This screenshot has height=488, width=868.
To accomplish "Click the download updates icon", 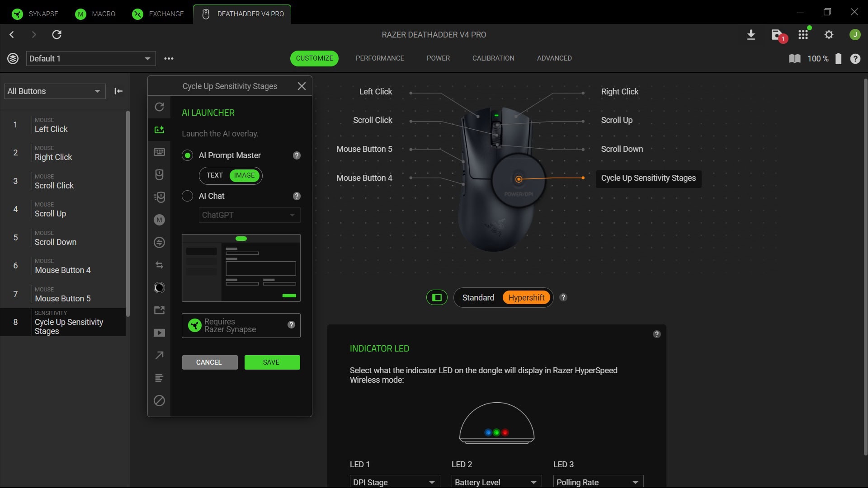I will [751, 35].
